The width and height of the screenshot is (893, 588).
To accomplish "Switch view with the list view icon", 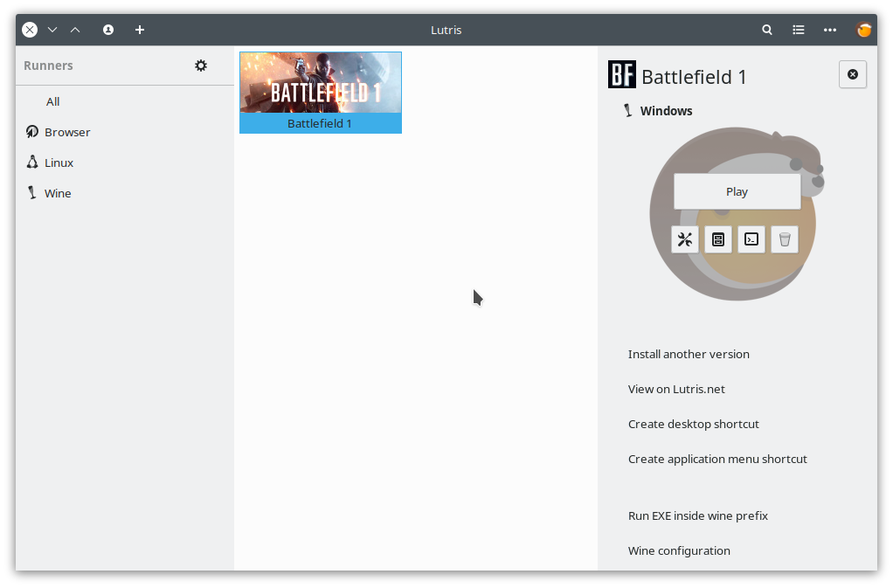I will [x=799, y=30].
